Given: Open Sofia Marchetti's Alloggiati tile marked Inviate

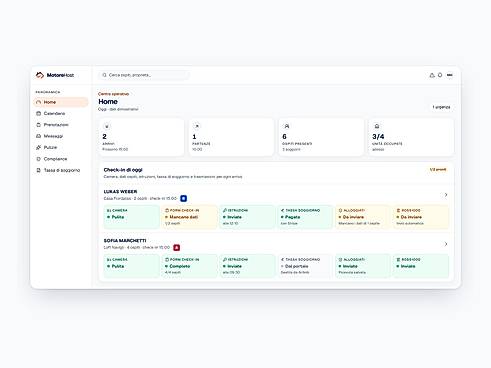Looking at the screenshot, I should (363, 266).
